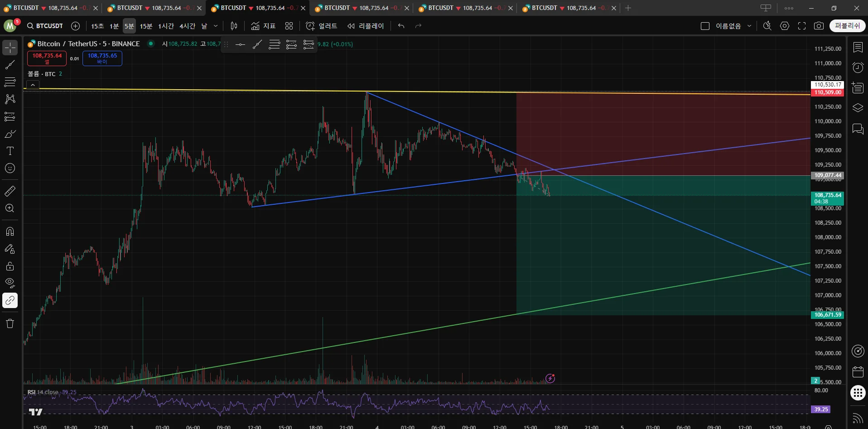
Task: Click the trash icon to remove drawings
Action: (10, 323)
